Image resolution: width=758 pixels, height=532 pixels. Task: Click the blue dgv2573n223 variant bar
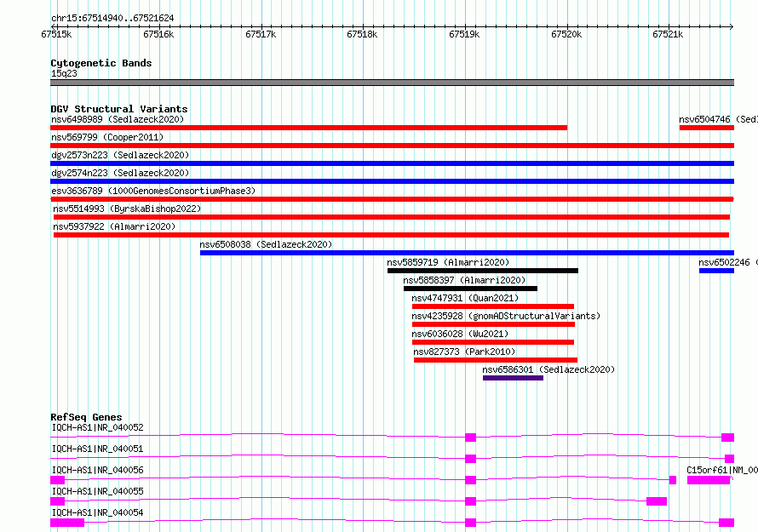click(x=392, y=163)
